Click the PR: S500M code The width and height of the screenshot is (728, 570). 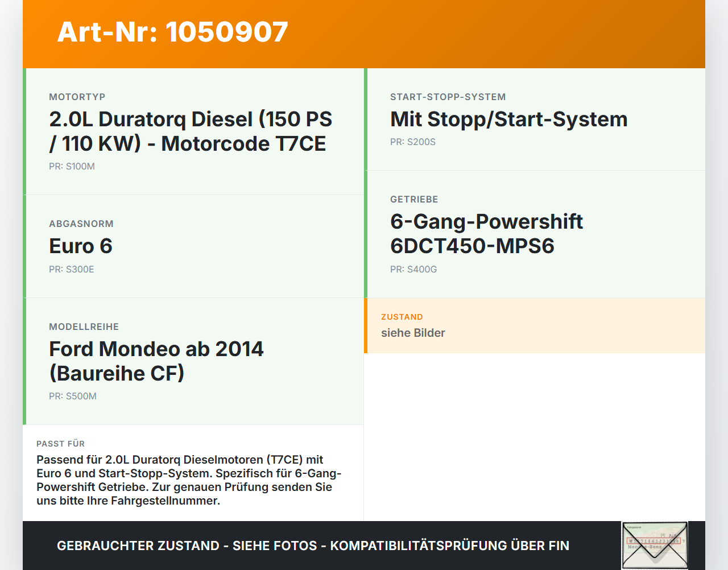[73, 396]
